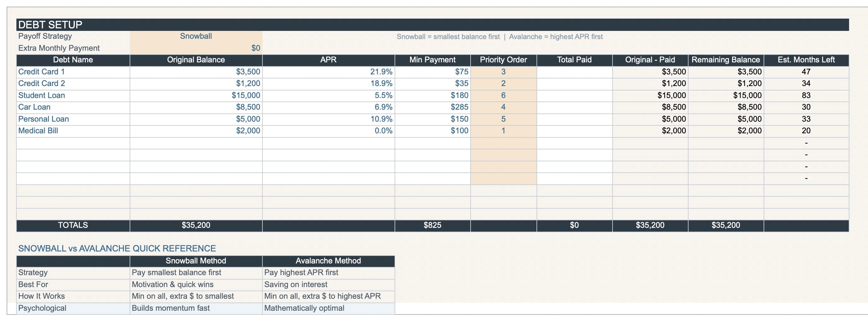Click Credit Card 1 priority order 3
868x329 pixels.
pyautogui.click(x=503, y=72)
